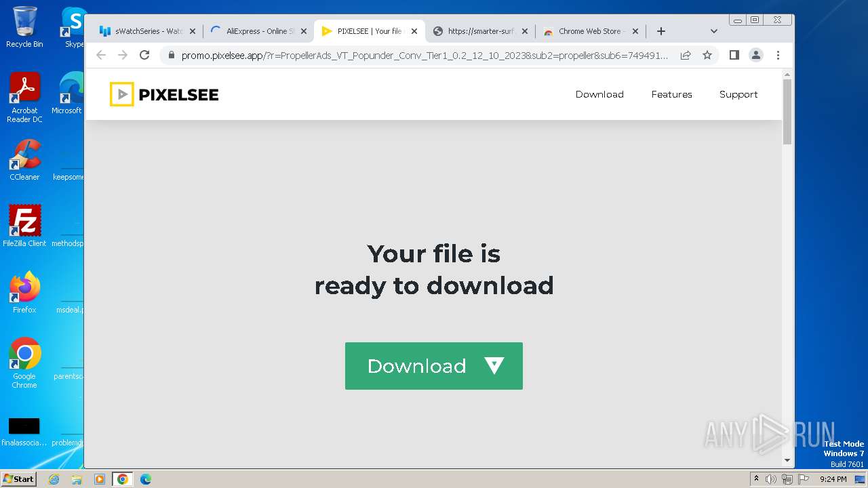
Task: Open CCleaner desktop shortcut
Action: click(x=24, y=160)
